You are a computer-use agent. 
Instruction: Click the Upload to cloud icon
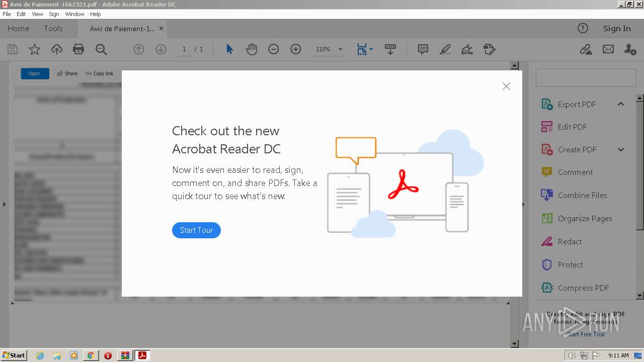pyautogui.click(x=57, y=49)
